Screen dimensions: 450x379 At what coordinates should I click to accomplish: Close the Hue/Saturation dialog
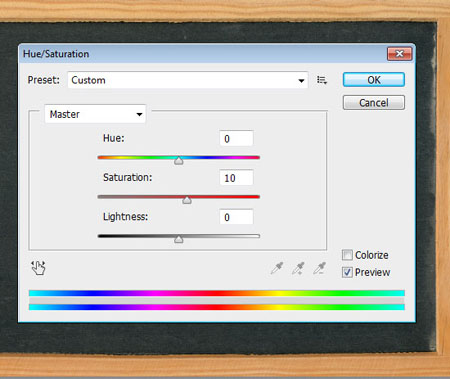(399, 54)
